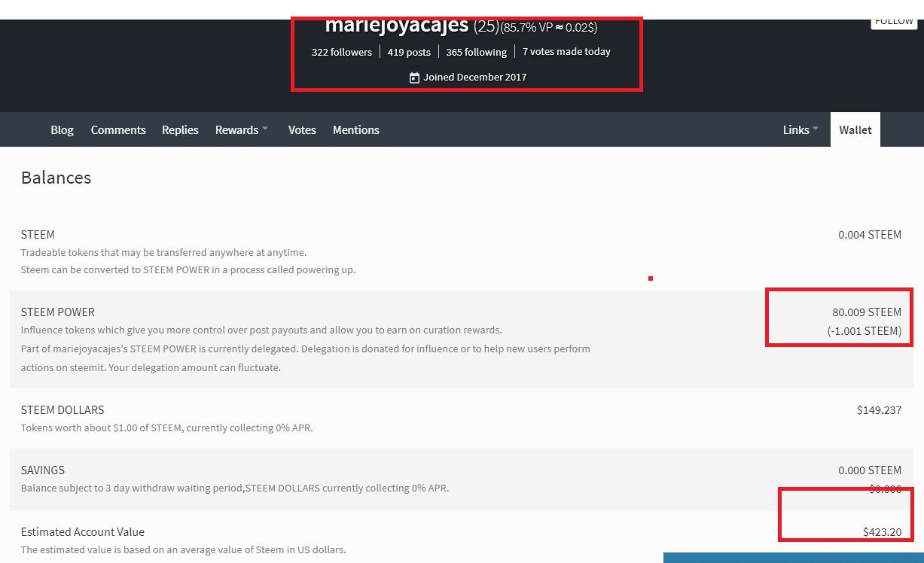This screenshot has width=924, height=563.
Task: Click the Follow button
Action: coord(894,23)
